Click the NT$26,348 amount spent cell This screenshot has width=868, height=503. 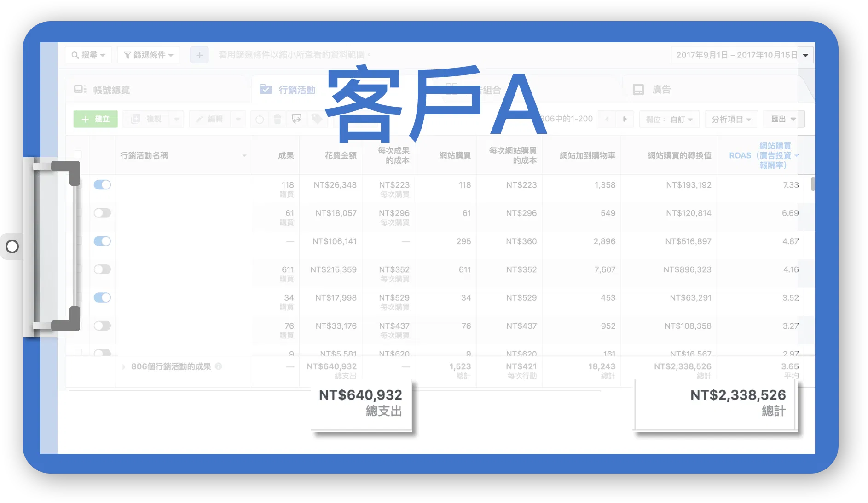point(335,185)
